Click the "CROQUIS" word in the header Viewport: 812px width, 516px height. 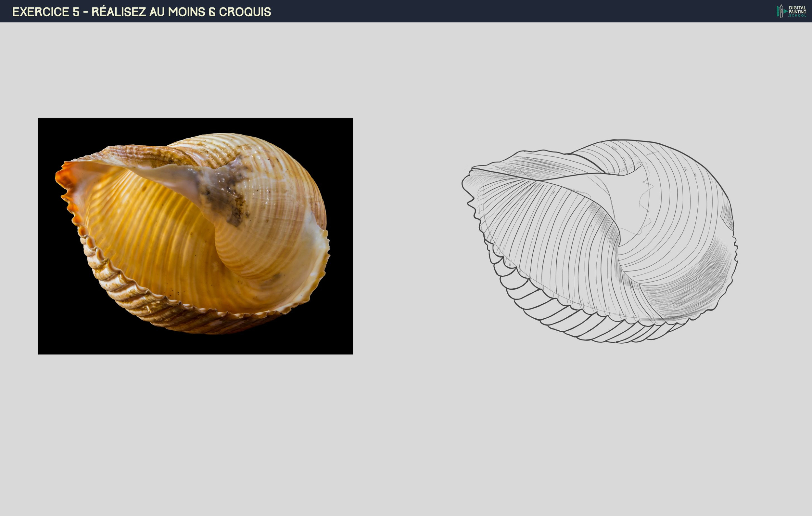point(245,12)
